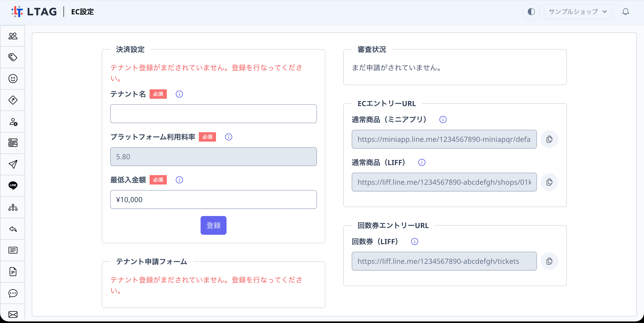This screenshot has height=323, width=644.
Task: Open the text lines sidebar icon
Action: (x=13, y=250)
